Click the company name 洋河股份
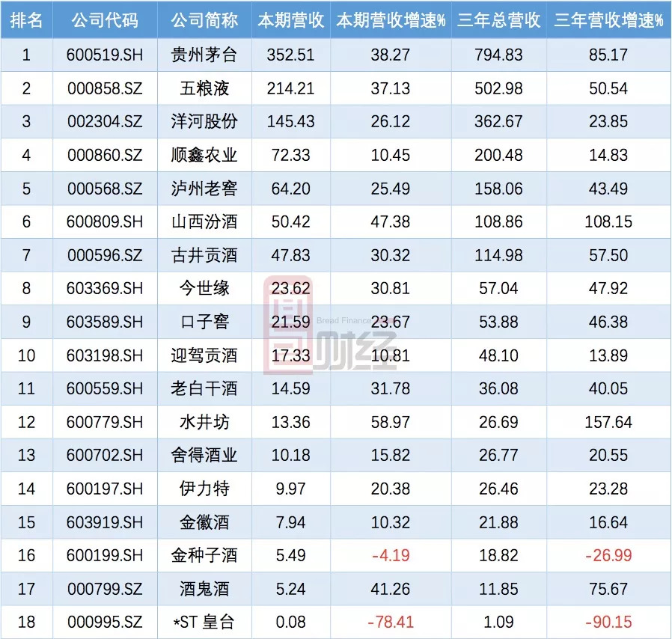The image size is (672, 639). [204, 121]
